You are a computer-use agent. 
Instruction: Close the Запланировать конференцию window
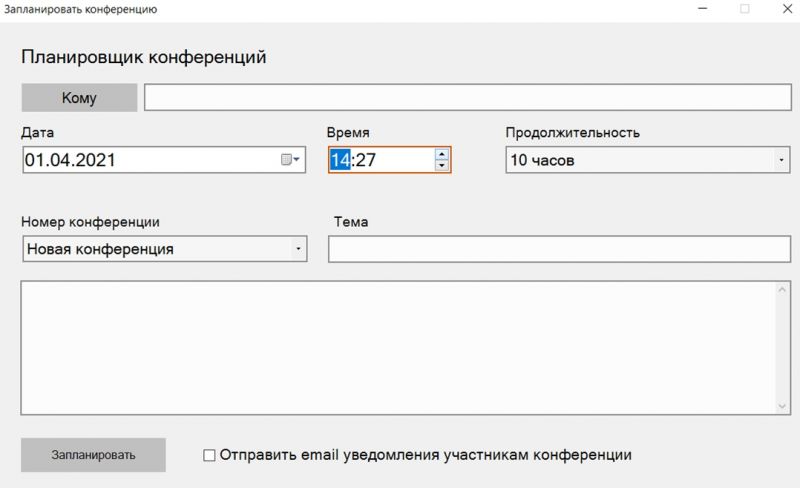click(787, 9)
